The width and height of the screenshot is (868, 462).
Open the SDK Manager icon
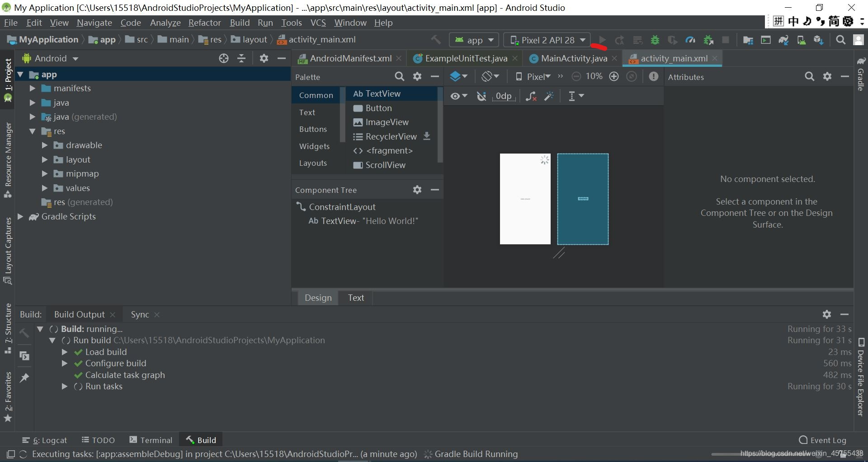(819, 40)
